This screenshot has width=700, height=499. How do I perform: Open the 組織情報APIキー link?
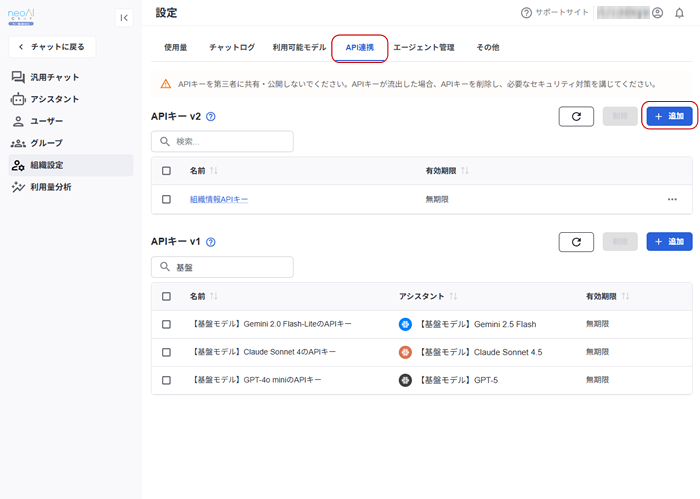point(219,200)
